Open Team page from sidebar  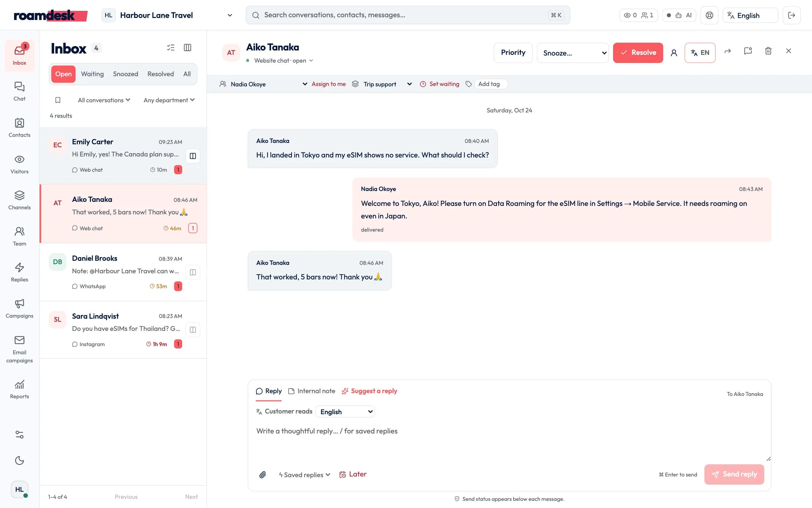pyautogui.click(x=19, y=236)
